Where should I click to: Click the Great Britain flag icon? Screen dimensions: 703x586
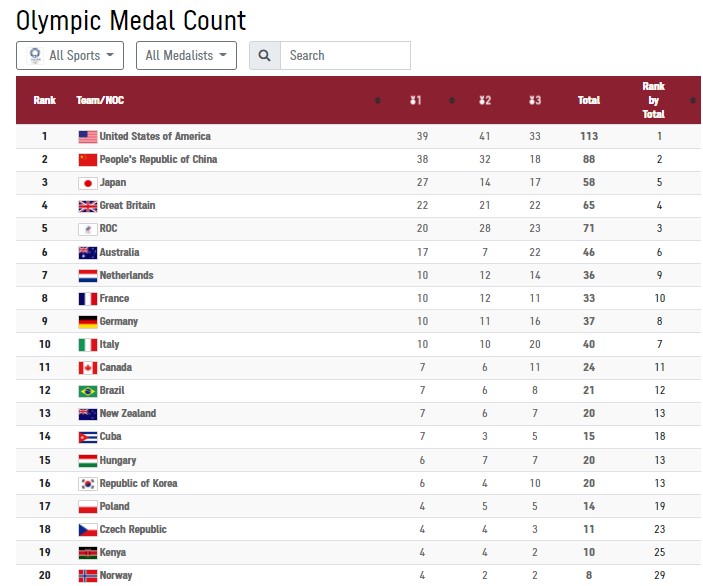[87, 206]
